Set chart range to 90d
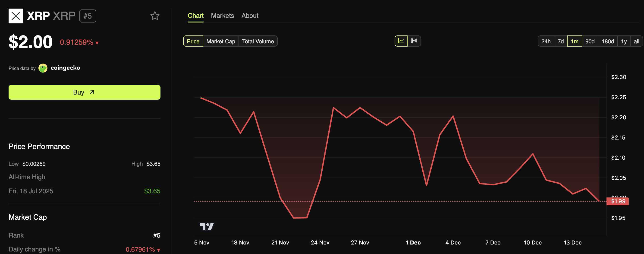Screen dimensions: 644x254 point(590,41)
